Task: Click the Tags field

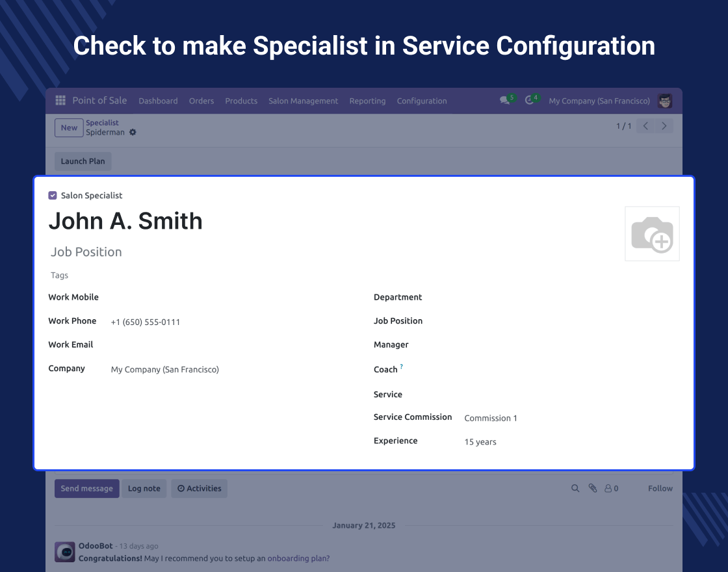Action: pyautogui.click(x=59, y=276)
